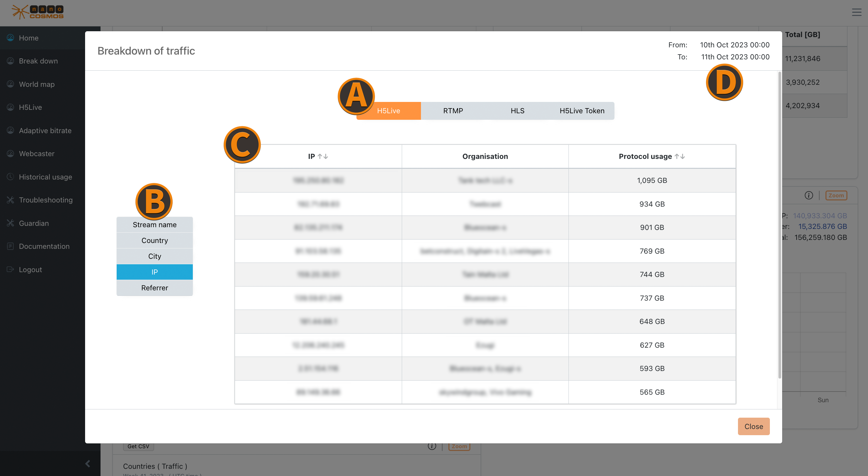
Task: Click the nanocosmos logo
Action: (x=38, y=12)
